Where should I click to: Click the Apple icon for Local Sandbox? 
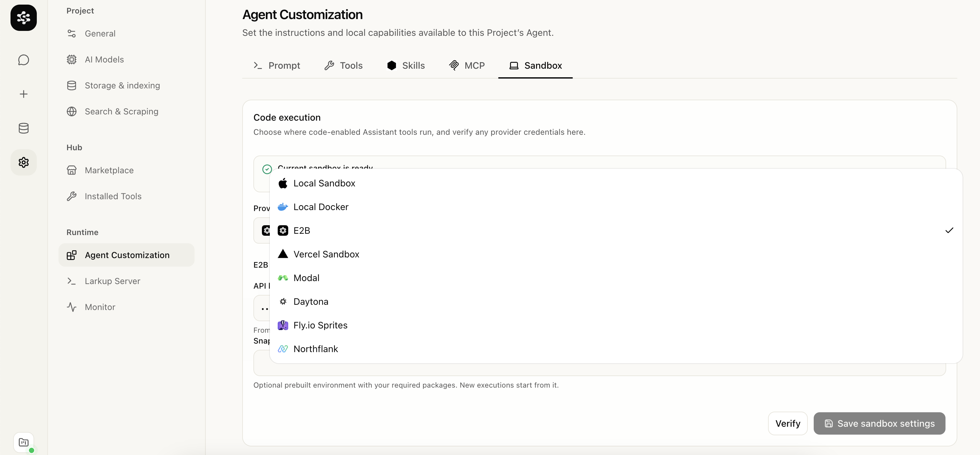pos(283,183)
